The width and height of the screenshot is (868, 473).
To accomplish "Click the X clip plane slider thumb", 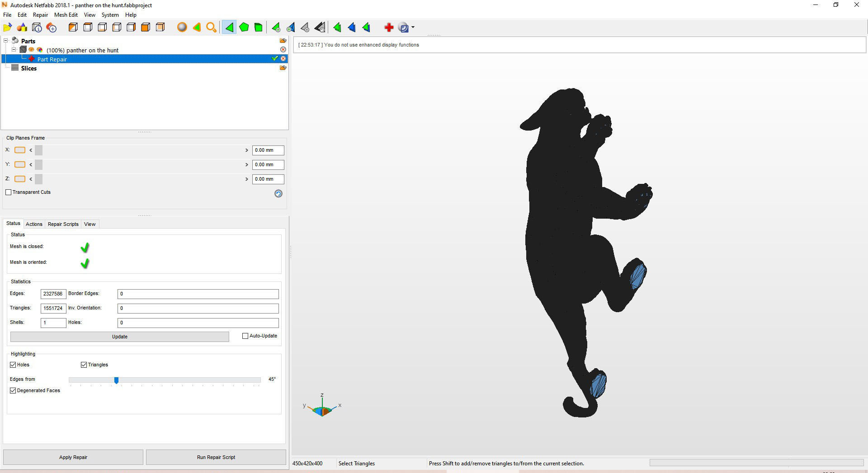I will coord(38,150).
